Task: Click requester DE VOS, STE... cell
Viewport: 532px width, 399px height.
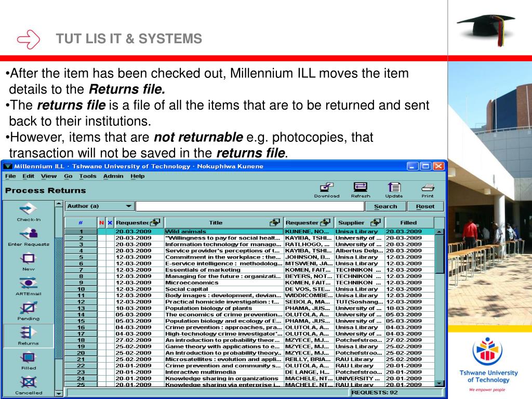Action: [x=309, y=289]
